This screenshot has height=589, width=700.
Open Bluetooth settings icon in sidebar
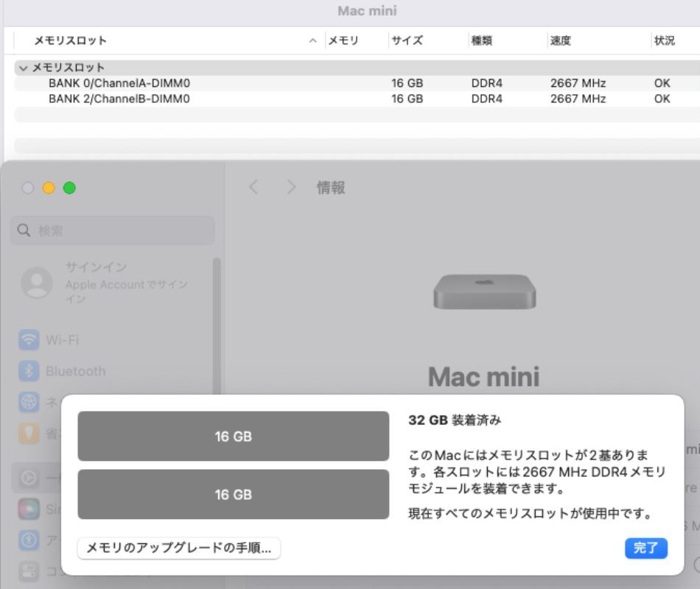[29, 371]
